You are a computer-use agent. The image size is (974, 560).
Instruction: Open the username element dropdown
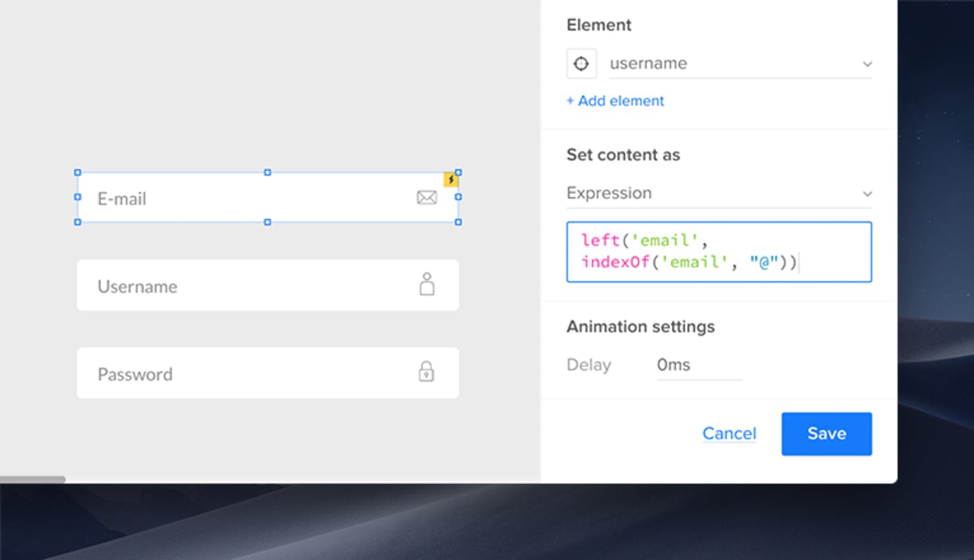tap(740, 63)
